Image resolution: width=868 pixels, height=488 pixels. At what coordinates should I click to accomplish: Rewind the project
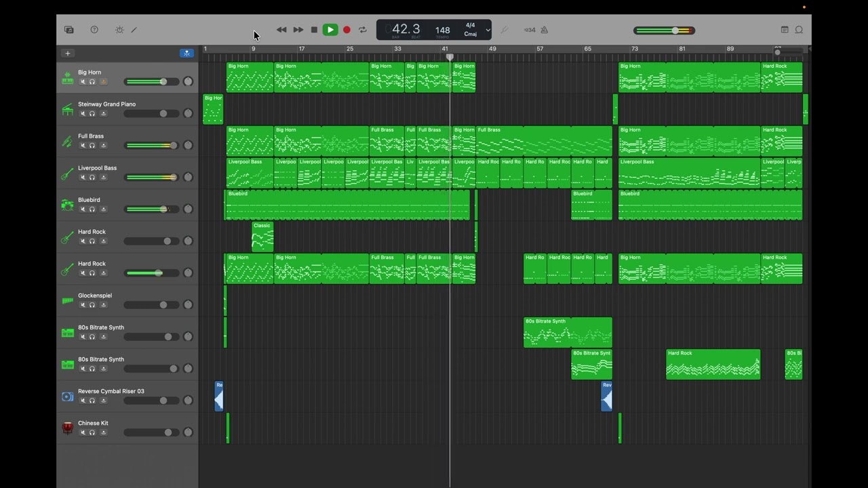click(x=281, y=30)
